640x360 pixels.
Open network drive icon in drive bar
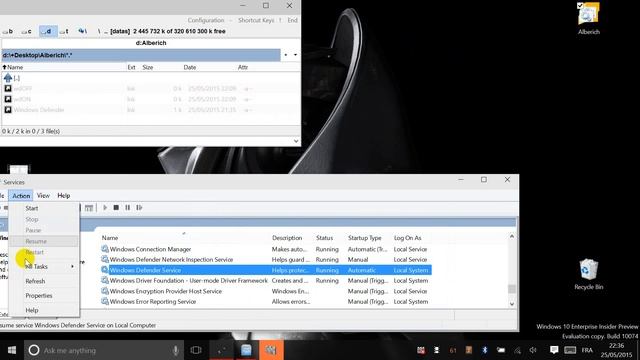point(83,31)
